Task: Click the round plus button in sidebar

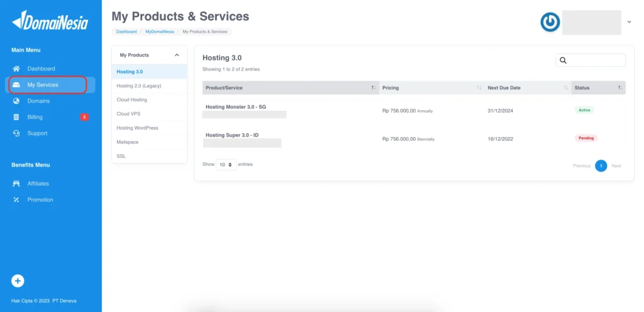Action: 18,281
